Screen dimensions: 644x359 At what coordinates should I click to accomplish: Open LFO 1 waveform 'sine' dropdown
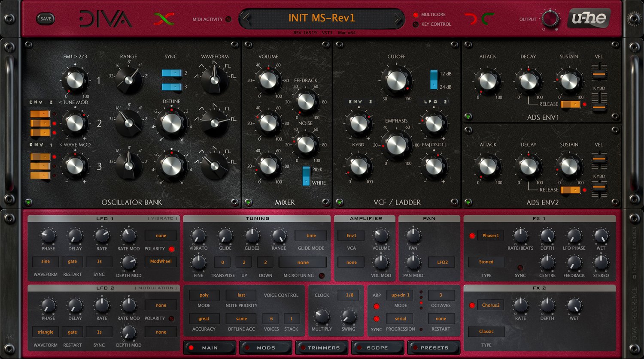pyautogui.click(x=46, y=262)
